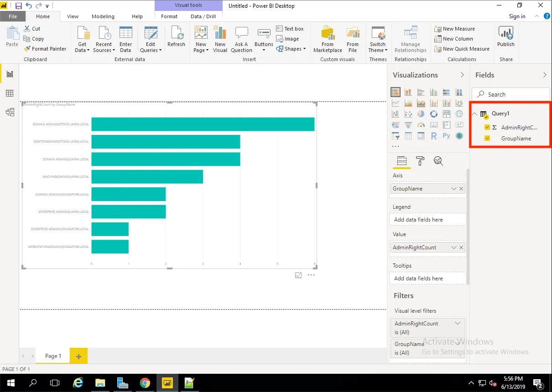This screenshot has width=552, height=392.
Task: Click the Fields Search box
Action: pyautogui.click(x=511, y=94)
